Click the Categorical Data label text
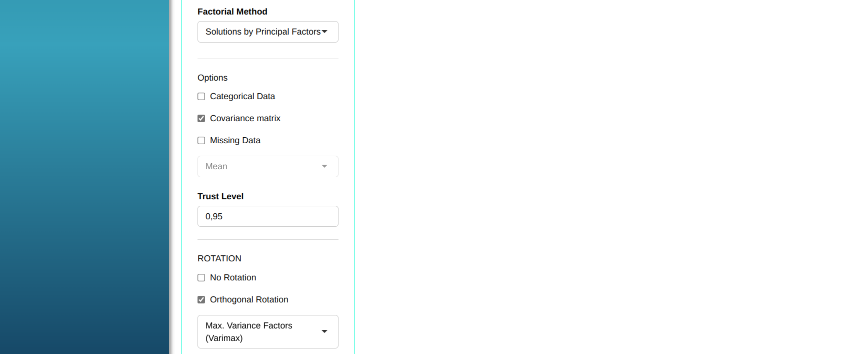Screen dimensions: 868x354 tap(242, 96)
